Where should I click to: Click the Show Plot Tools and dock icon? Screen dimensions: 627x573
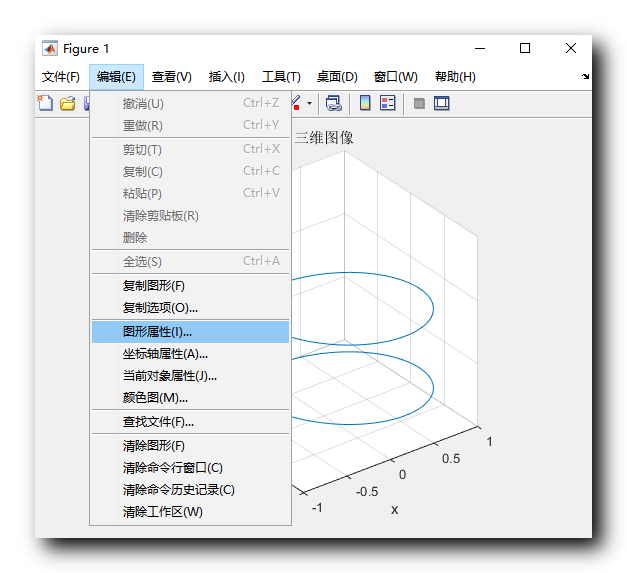tap(442, 103)
